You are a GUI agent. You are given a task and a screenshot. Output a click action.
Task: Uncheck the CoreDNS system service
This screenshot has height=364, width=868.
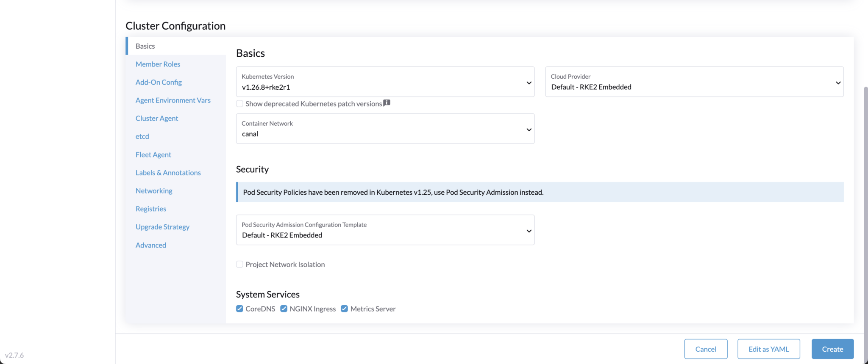pos(240,309)
